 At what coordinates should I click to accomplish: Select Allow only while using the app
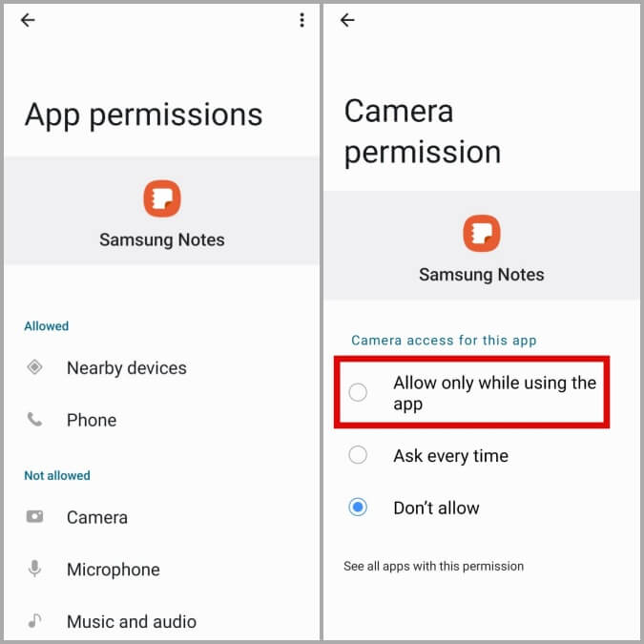[x=472, y=393]
